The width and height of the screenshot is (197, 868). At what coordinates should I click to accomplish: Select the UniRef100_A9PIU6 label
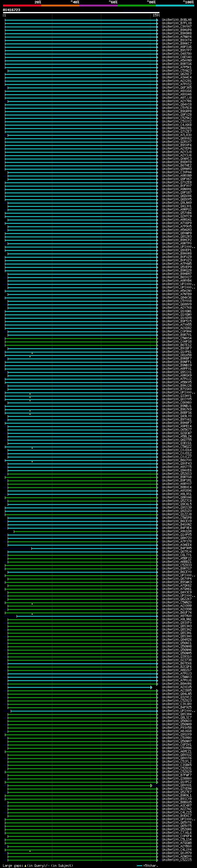point(177,47)
